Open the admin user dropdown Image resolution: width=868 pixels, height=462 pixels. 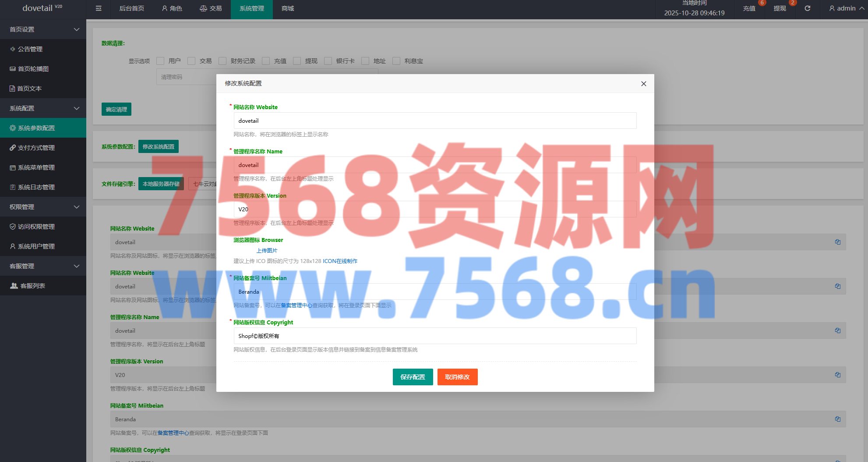click(x=846, y=8)
